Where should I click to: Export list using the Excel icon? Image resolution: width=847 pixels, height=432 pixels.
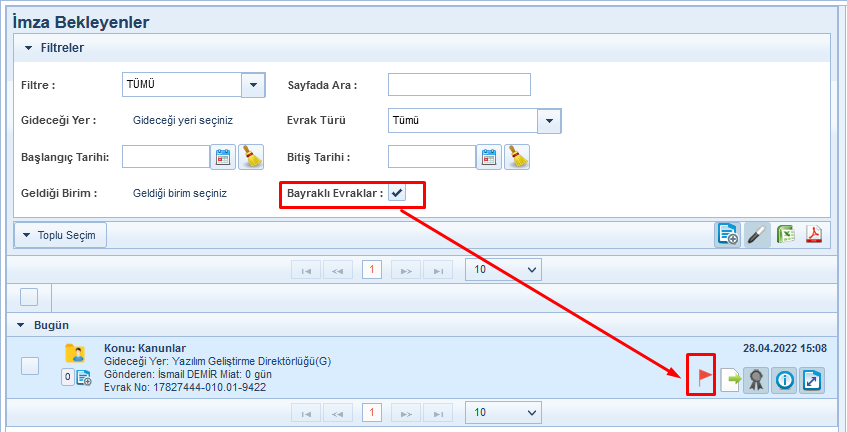point(785,235)
